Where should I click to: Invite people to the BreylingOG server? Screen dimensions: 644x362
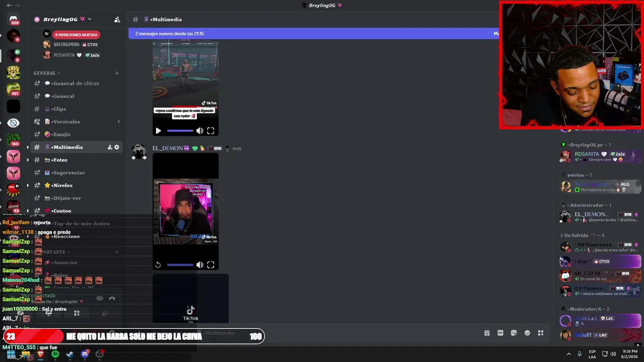[117, 20]
